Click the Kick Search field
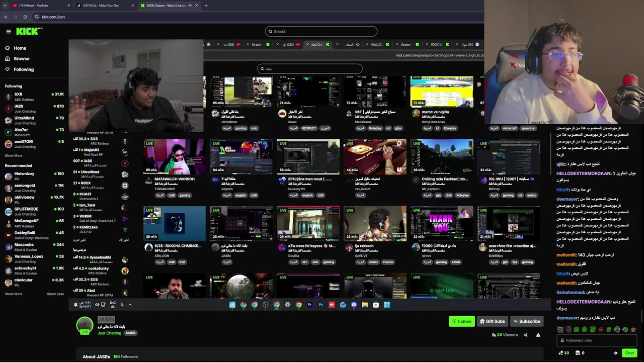This screenshot has width=644, height=362. click(321, 31)
